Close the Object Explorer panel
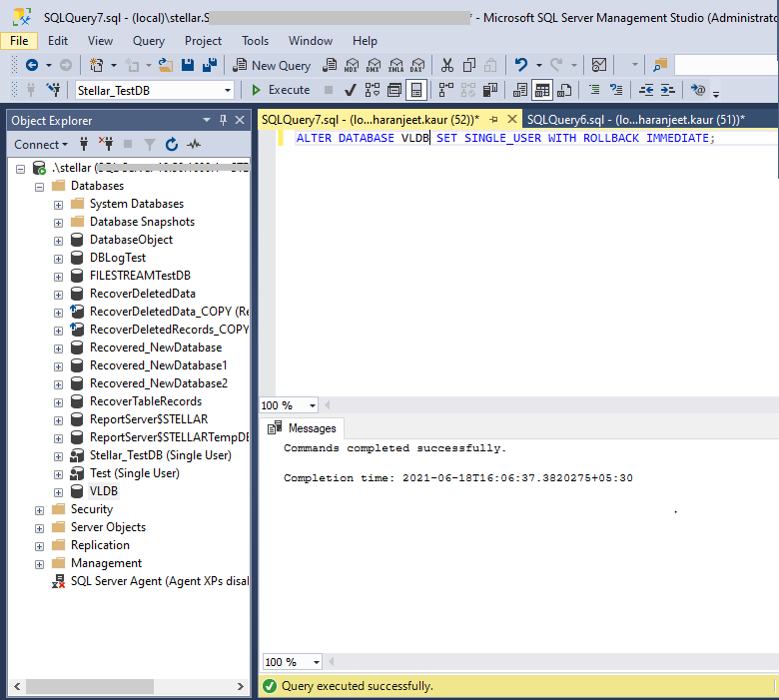Screen dimensions: 779x700 click(x=240, y=120)
